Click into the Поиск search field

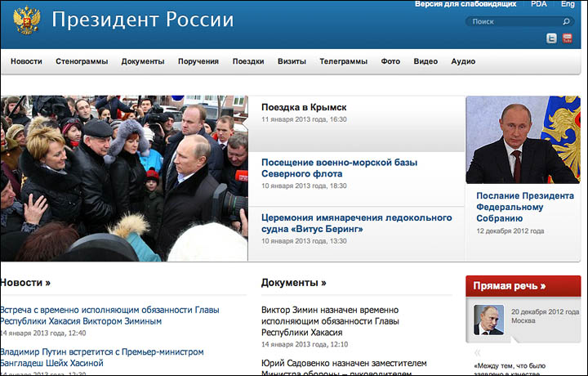[519, 22]
